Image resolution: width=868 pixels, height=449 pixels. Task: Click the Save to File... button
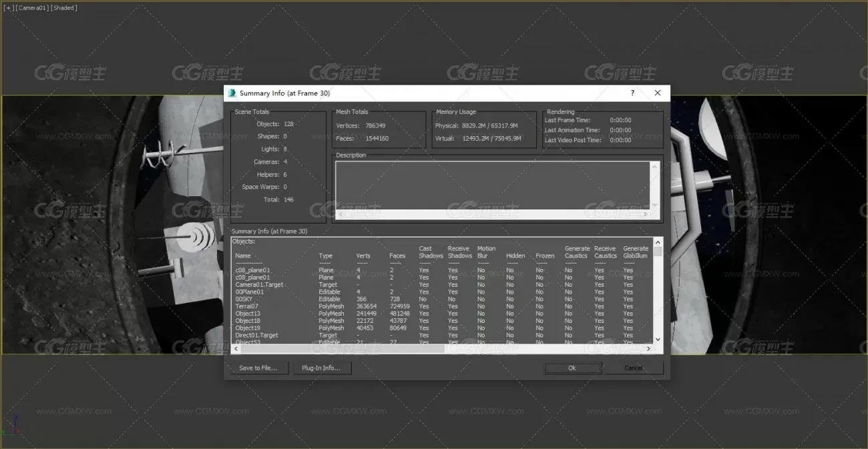(x=258, y=368)
